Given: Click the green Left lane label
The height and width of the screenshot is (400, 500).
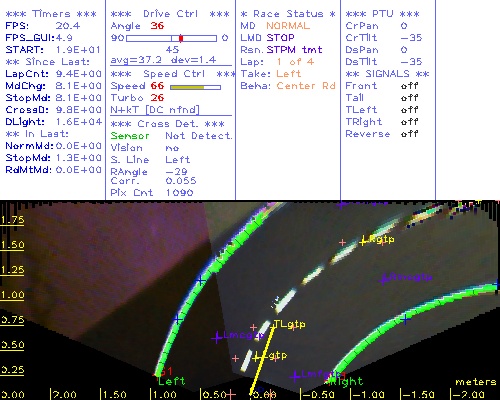Looking at the screenshot, I should pos(171,381).
